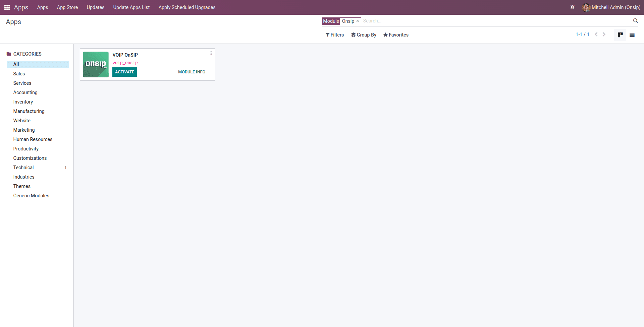This screenshot has width=644, height=327.
Task: Activate the VOIP OnSIP module
Action: pos(124,72)
